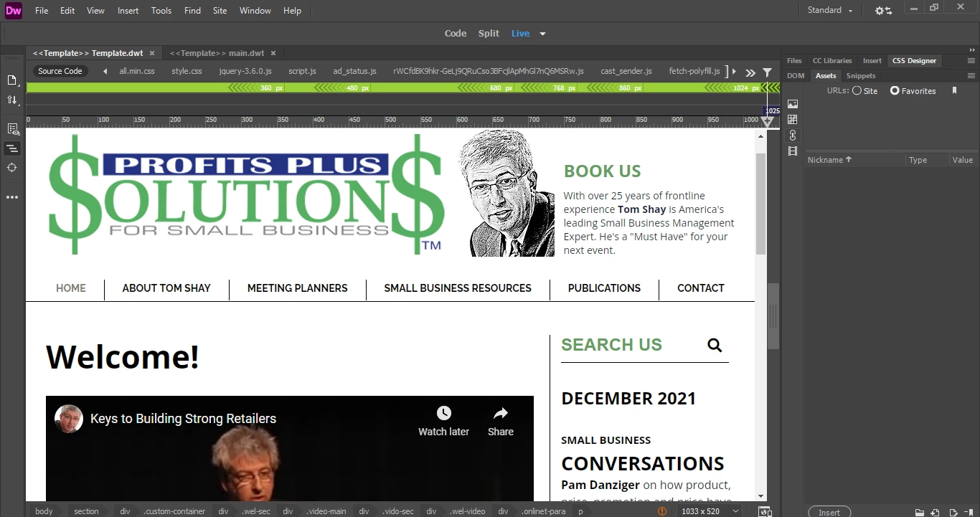Switch to main.dwt document tab
Image resolution: width=980 pixels, height=517 pixels.
coord(222,53)
